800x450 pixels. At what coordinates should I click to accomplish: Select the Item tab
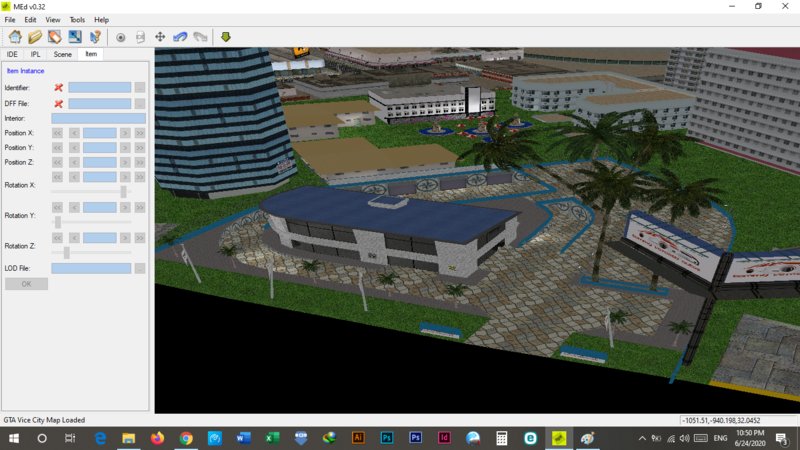tap(91, 54)
